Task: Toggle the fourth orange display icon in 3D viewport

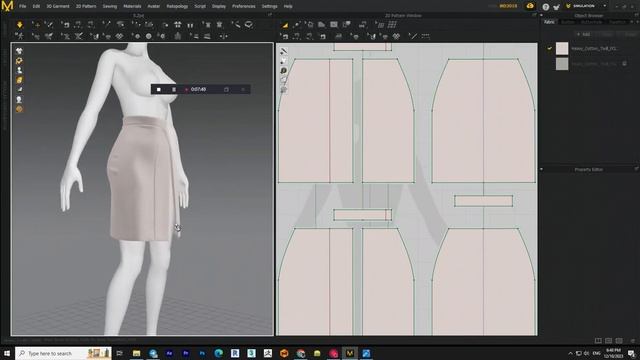Action: pyautogui.click(x=19, y=80)
